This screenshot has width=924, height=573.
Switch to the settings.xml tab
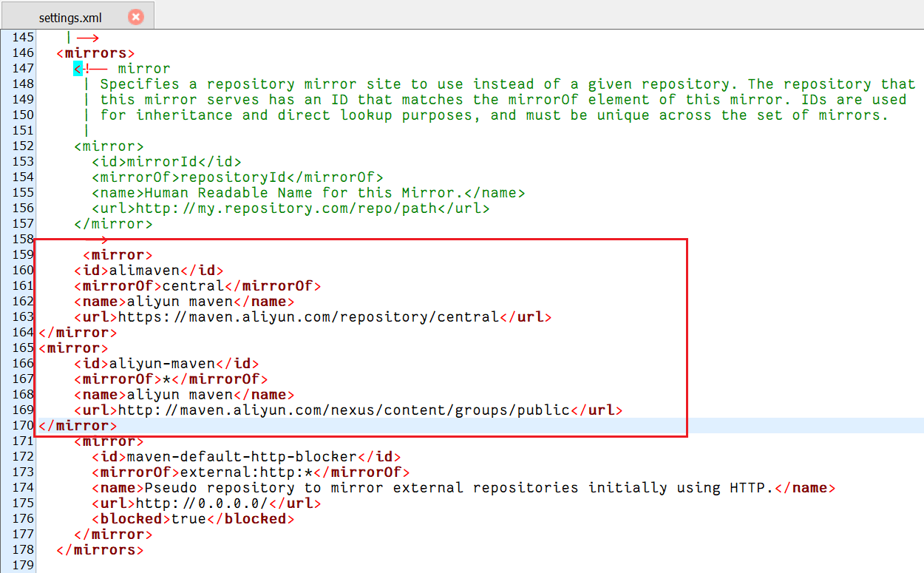(x=78, y=16)
